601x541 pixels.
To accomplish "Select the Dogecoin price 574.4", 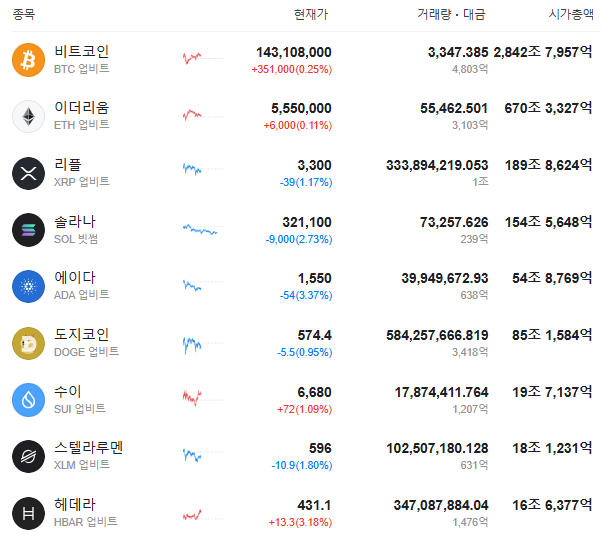I will [x=315, y=335].
